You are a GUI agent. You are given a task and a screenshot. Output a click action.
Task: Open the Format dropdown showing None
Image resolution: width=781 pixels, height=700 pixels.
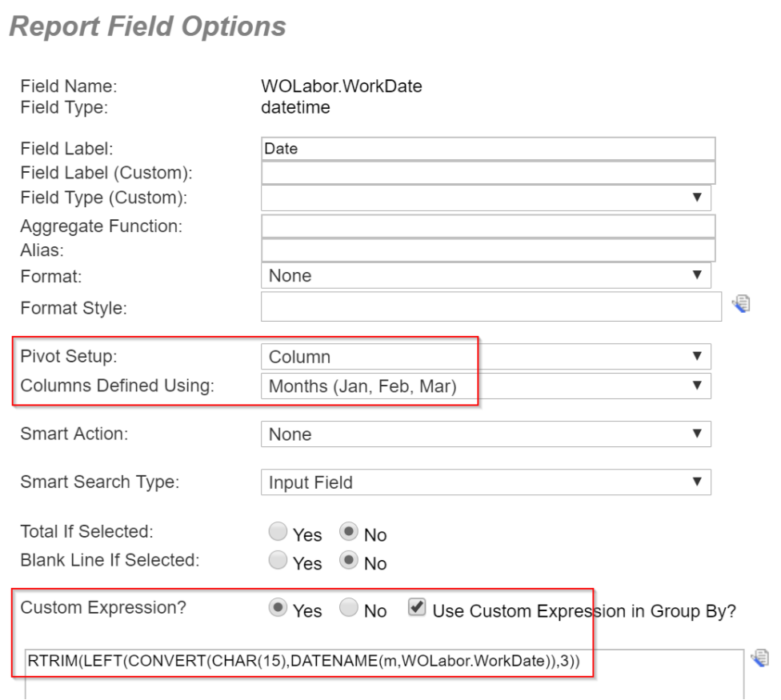(x=486, y=275)
